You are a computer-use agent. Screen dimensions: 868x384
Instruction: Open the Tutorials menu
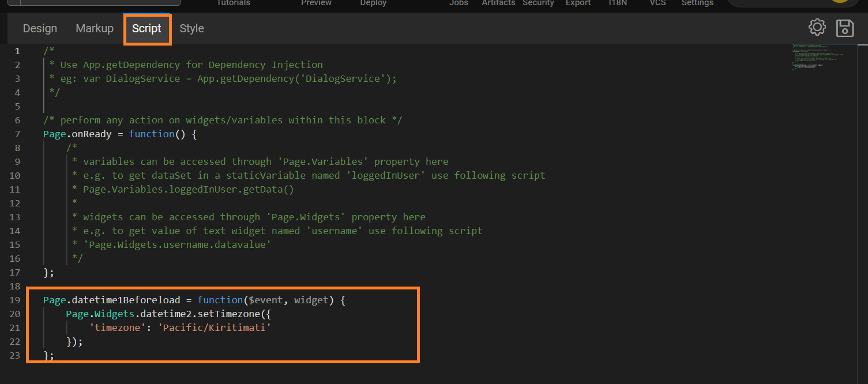click(x=233, y=3)
